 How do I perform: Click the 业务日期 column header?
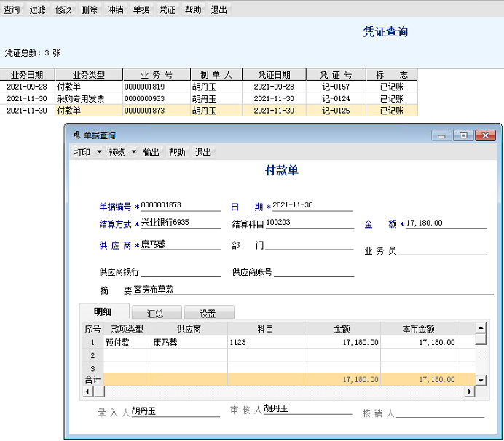tap(28, 74)
